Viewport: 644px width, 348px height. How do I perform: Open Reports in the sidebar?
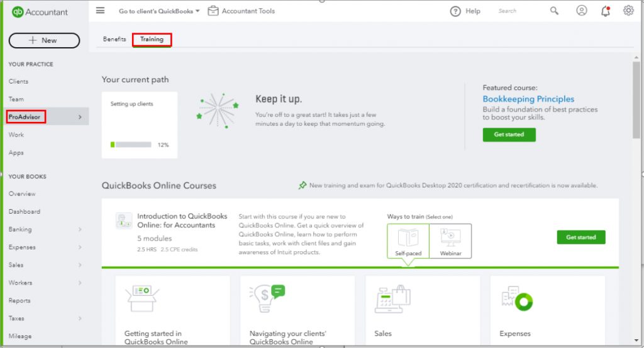[x=19, y=300]
